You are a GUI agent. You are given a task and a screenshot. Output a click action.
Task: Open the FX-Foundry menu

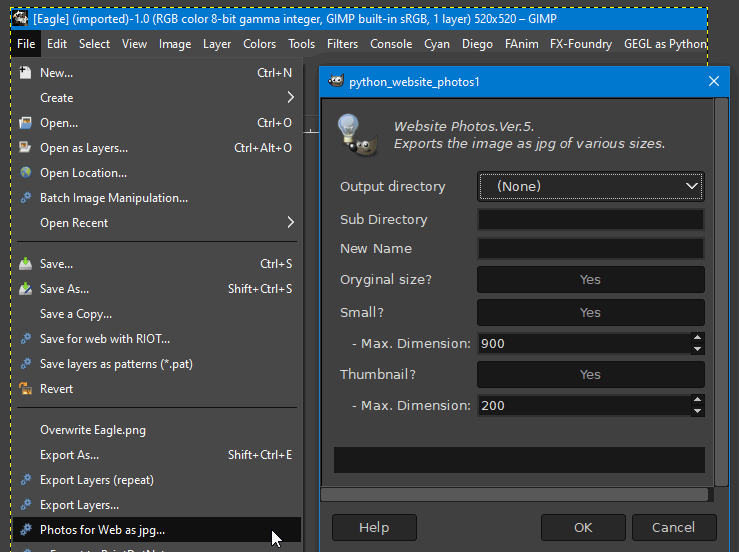coord(581,44)
